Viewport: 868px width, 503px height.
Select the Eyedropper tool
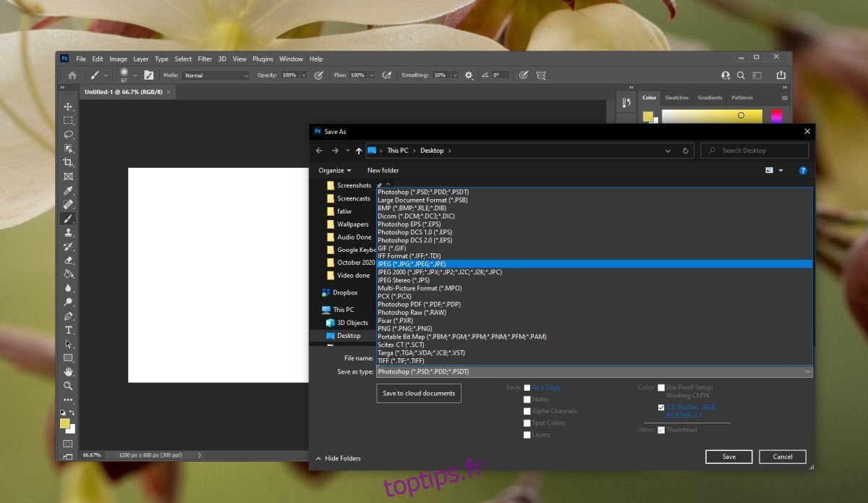68,190
